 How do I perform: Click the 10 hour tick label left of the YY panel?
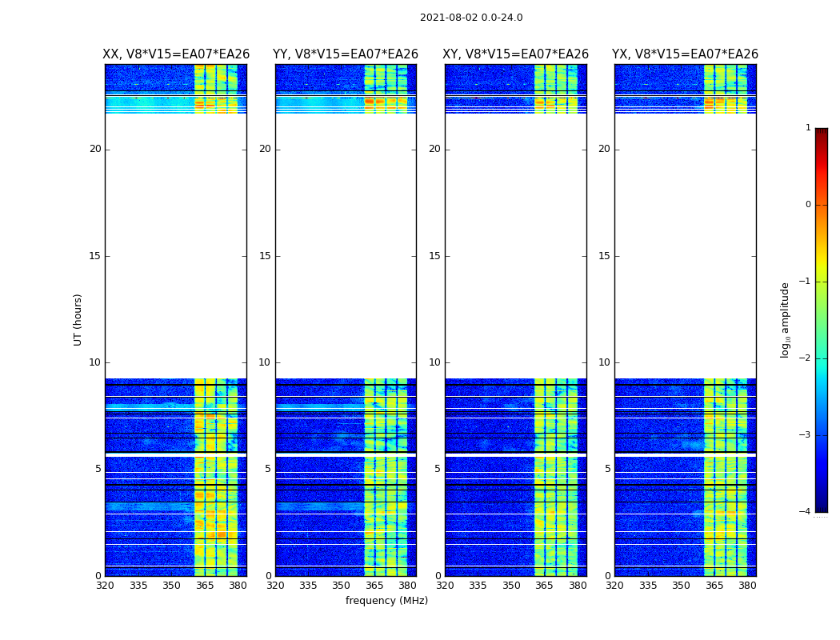pos(265,362)
